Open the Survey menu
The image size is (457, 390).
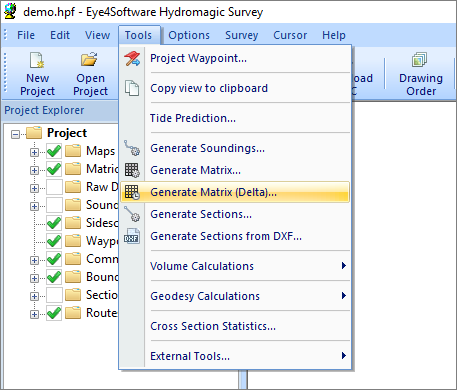[241, 35]
